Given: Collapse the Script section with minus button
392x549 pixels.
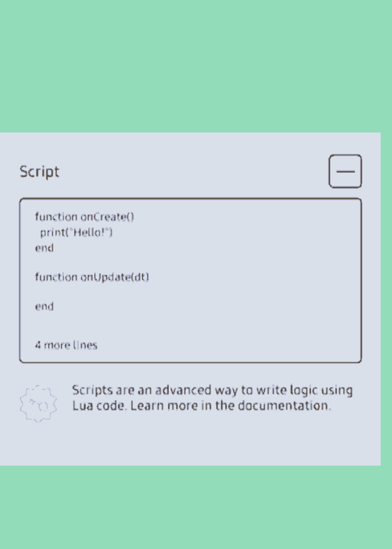Looking at the screenshot, I should point(345,171).
